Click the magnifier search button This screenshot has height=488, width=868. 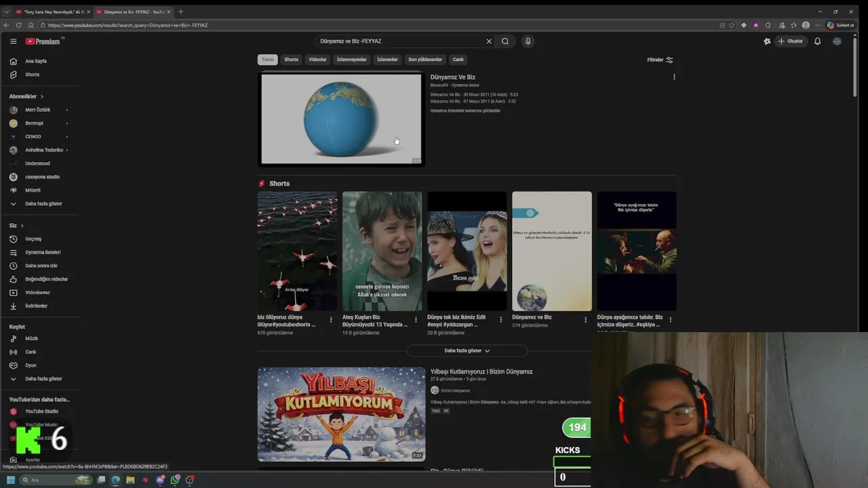click(505, 41)
